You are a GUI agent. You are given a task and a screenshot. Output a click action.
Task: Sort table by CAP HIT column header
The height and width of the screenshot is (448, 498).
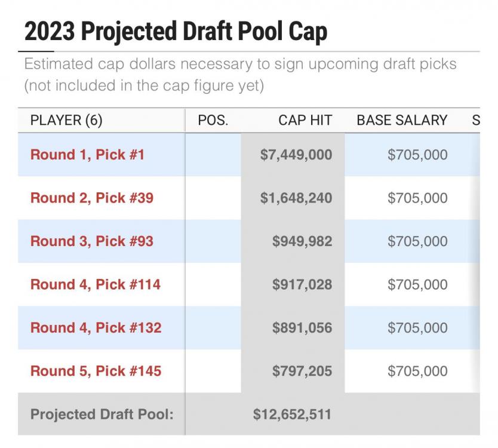pos(305,120)
